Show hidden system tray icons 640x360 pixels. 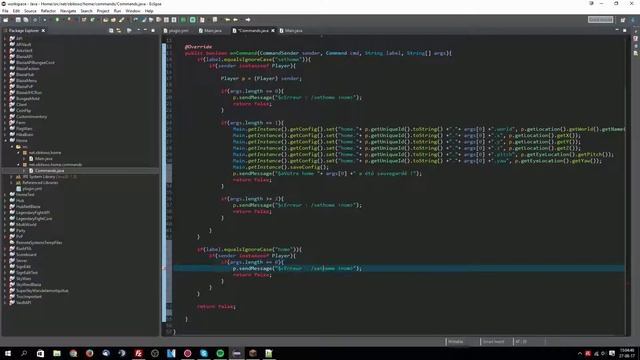click(x=580, y=353)
